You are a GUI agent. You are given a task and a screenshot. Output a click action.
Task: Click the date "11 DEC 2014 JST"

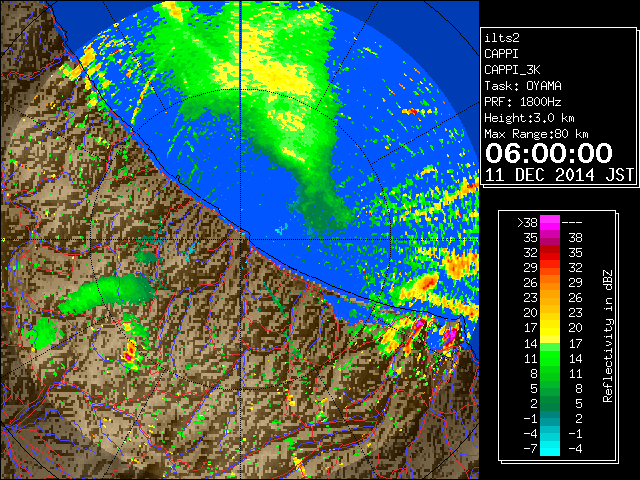point(559,175)
